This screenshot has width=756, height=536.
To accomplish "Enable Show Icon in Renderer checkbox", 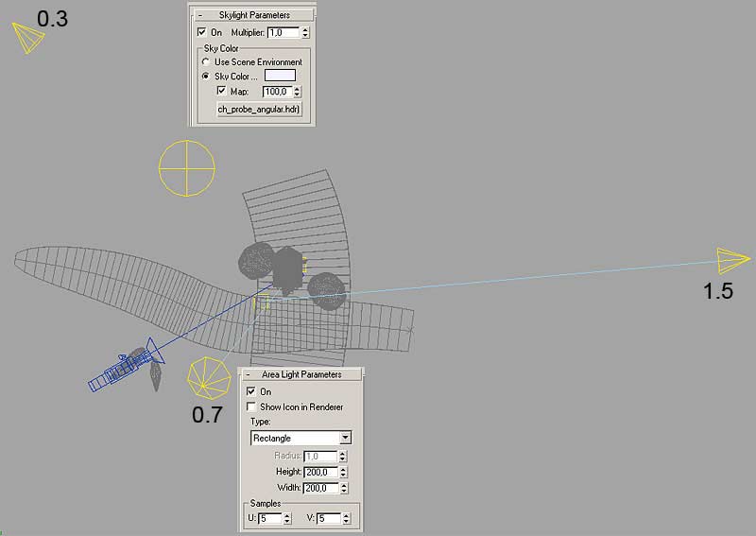I will [250, 406].
